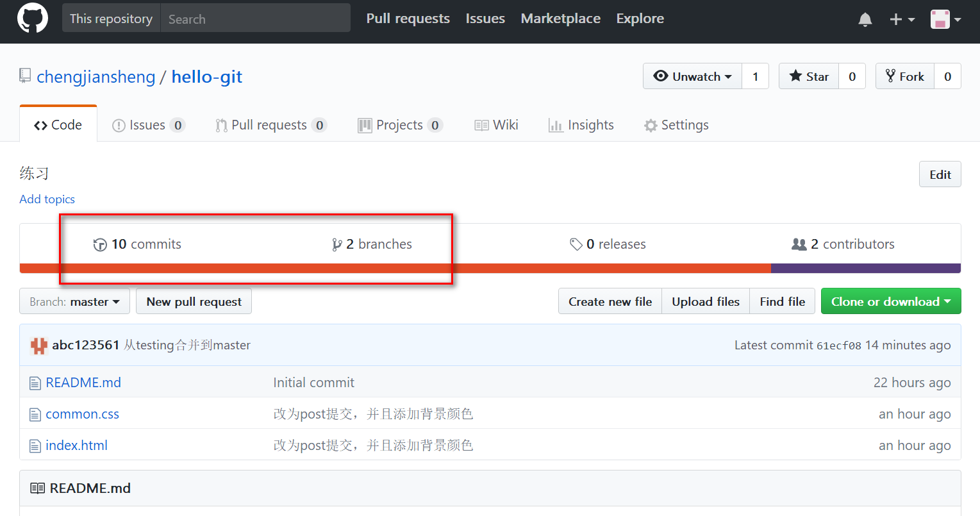Image resolution: width=980 pixels, height=516 pixels.
Task: Click the README.md file icon
Action: (x=35, y=383)
